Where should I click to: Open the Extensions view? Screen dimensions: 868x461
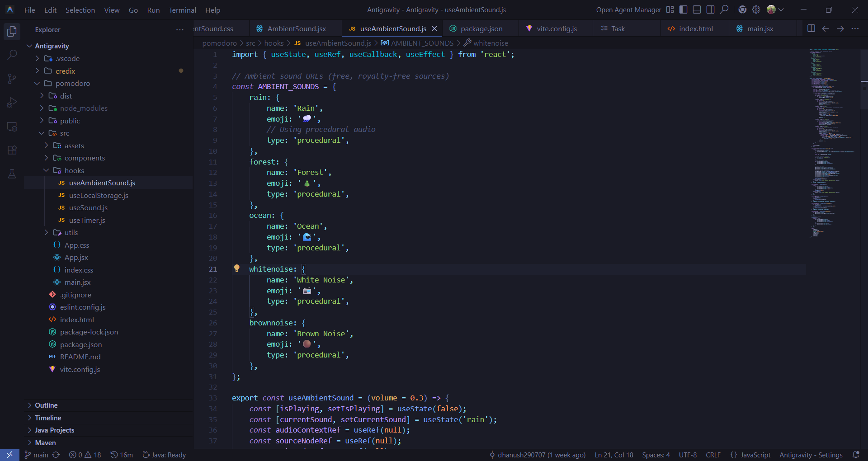point(12,150)
